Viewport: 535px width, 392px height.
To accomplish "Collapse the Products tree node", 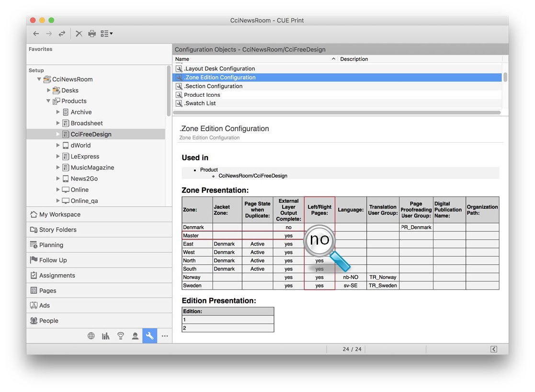I will tap(48, 101).
